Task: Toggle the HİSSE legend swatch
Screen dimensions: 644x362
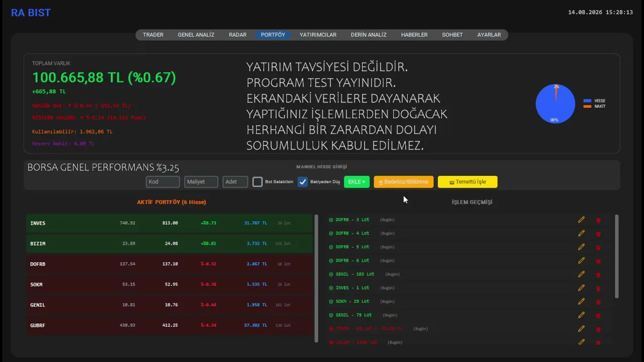Action: pyautogui.click(x=587, y=101)
